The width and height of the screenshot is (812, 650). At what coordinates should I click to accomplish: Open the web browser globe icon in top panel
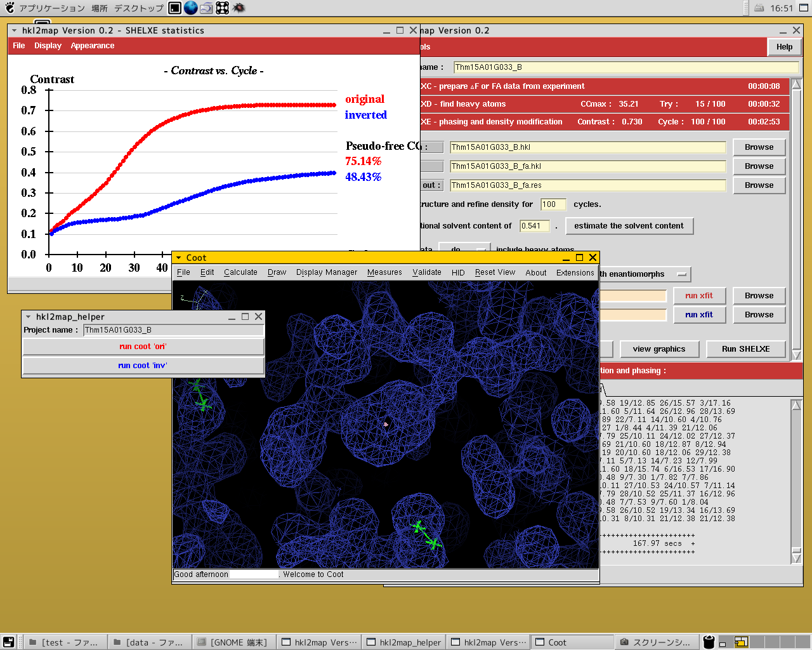191,8
